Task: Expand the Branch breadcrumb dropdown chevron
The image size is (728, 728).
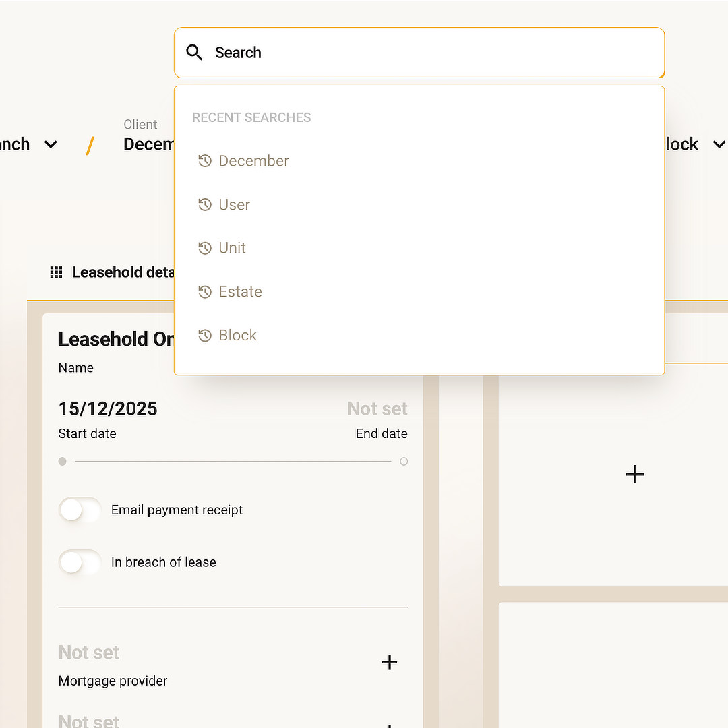Action: [51, 144]
